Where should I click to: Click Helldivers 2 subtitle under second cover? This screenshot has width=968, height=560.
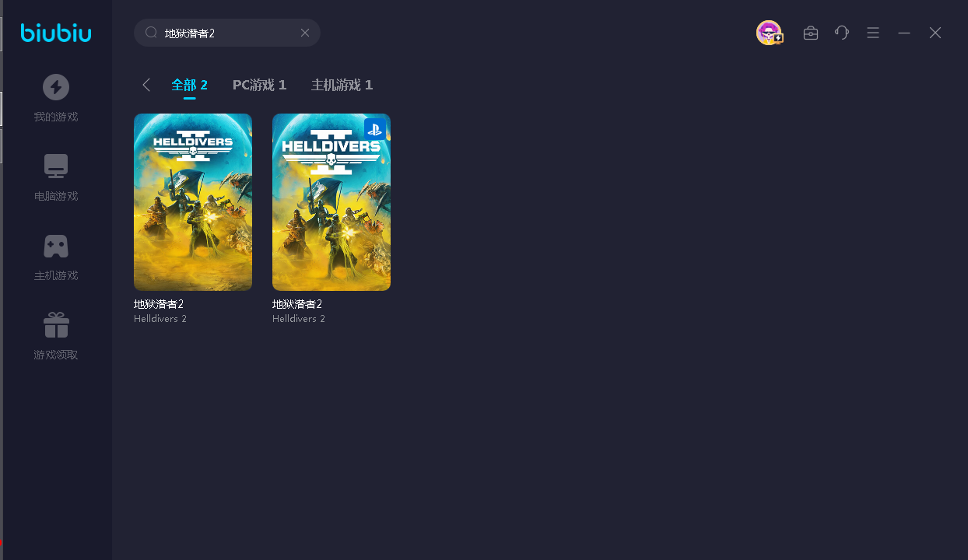coord(299,319)
